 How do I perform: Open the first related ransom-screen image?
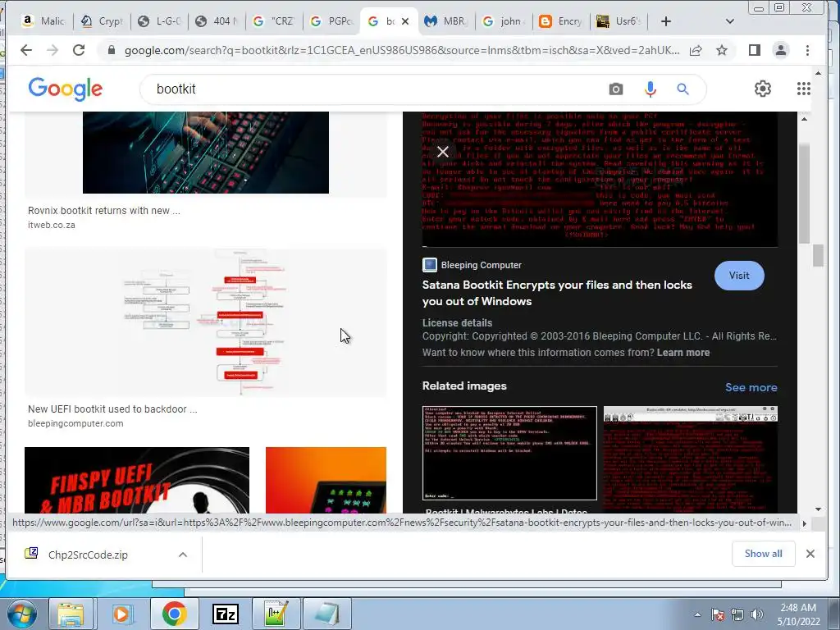pyautogui.click(x=509, y=453)
